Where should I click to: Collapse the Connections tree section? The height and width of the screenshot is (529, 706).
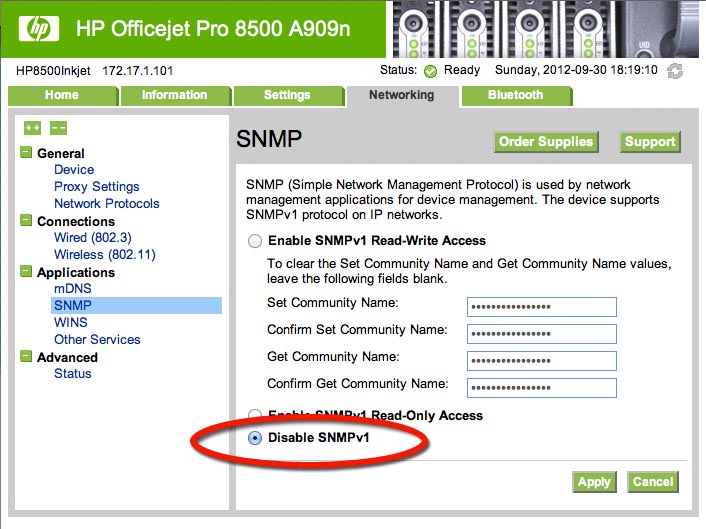(x=26, y=221)
